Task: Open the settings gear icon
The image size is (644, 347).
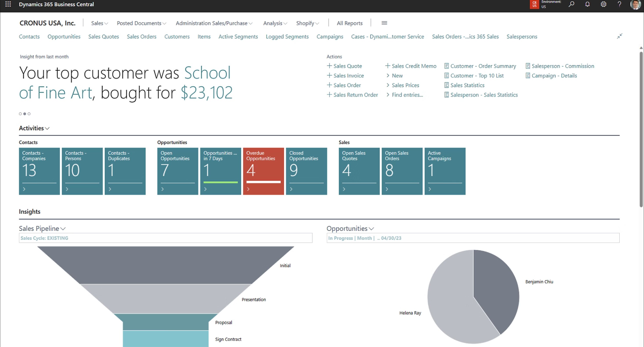Action: coord(603,4)
